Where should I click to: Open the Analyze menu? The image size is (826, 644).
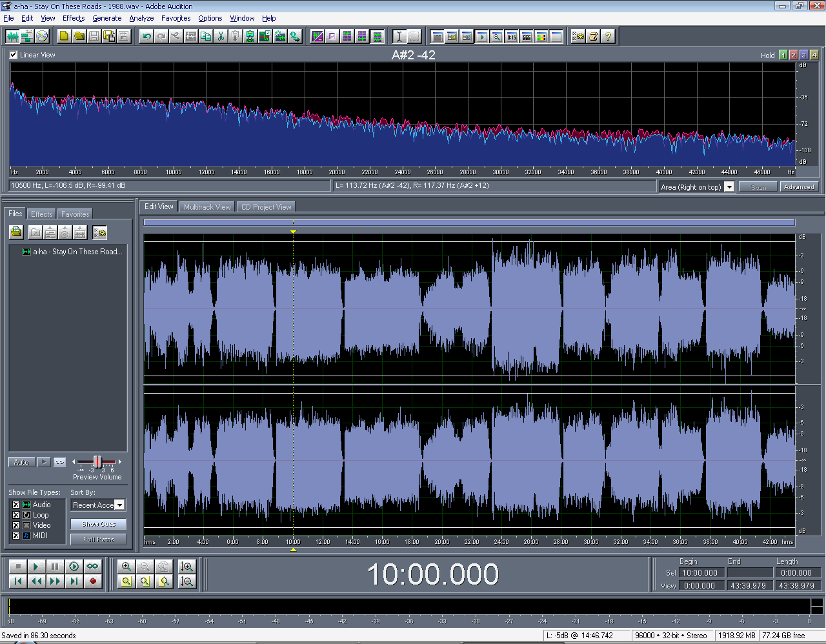pyautogui.click(x=141, y=18)
